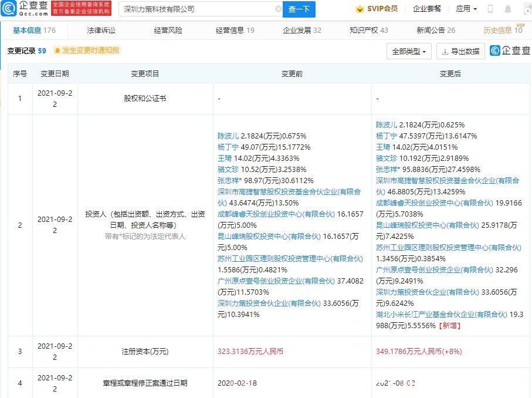
Task: Open 陈波儿 link in 变更前 column
Action: (228, 136)
